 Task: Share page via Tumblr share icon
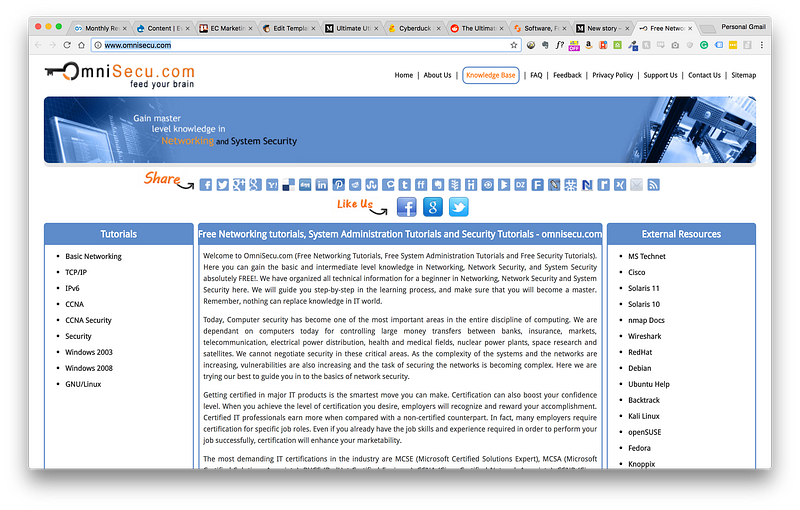(x=405, y=185)
